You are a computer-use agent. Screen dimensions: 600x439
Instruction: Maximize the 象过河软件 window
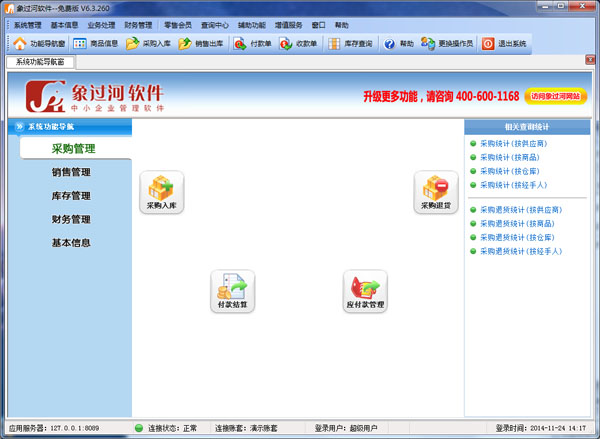coord(561,6)
